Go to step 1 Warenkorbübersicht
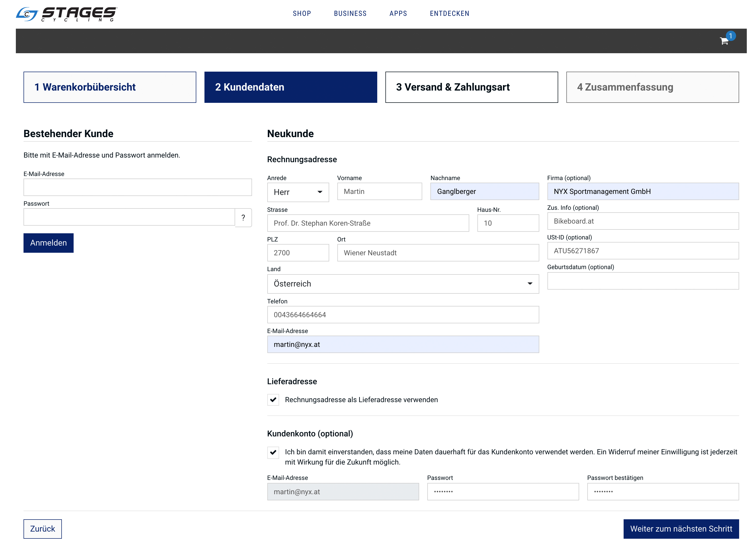 110,87
